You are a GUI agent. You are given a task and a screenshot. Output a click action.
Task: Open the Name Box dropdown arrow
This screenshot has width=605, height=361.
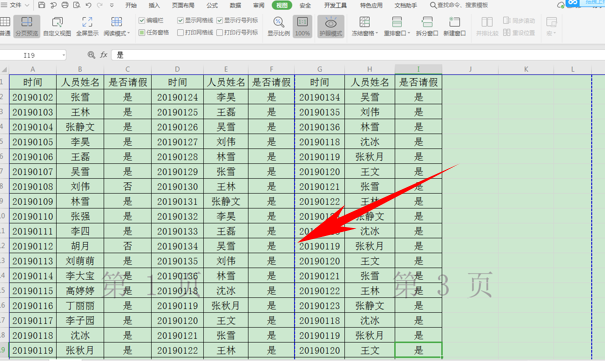(x=63, y=56)
